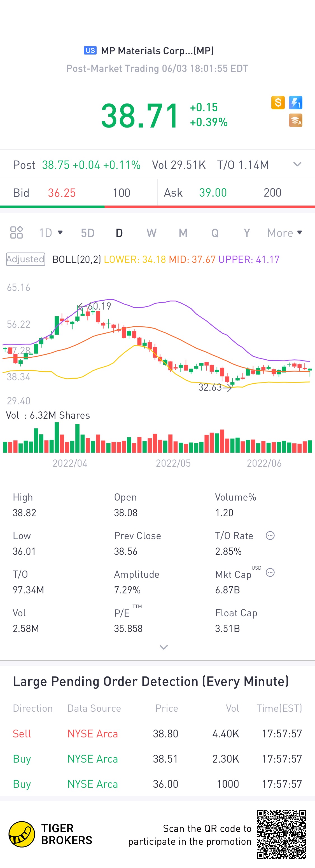Tap the Amplitude value 7.29%
This screenshot has height=868, width=315.
tap(127, 590)
